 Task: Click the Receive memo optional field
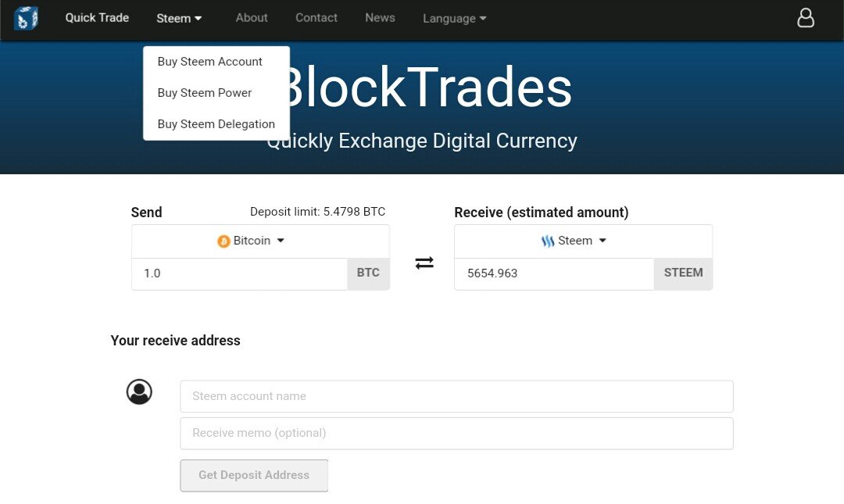coord(456,434)
